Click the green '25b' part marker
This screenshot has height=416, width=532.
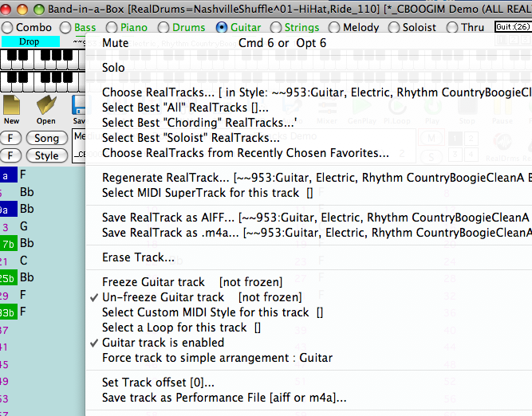pyautogui.click(x=8, y=278)
